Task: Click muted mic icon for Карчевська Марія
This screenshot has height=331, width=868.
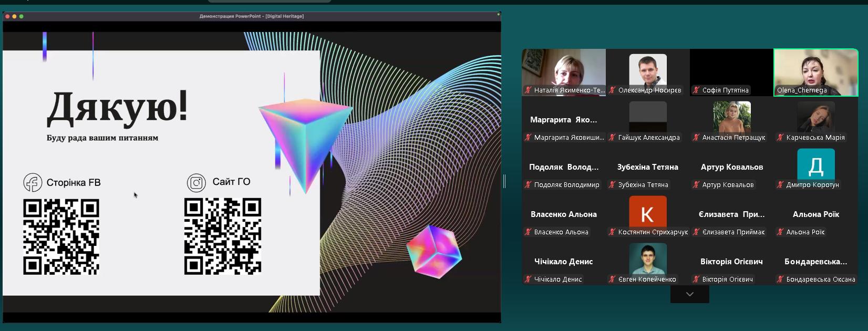Action: [780, 137]
